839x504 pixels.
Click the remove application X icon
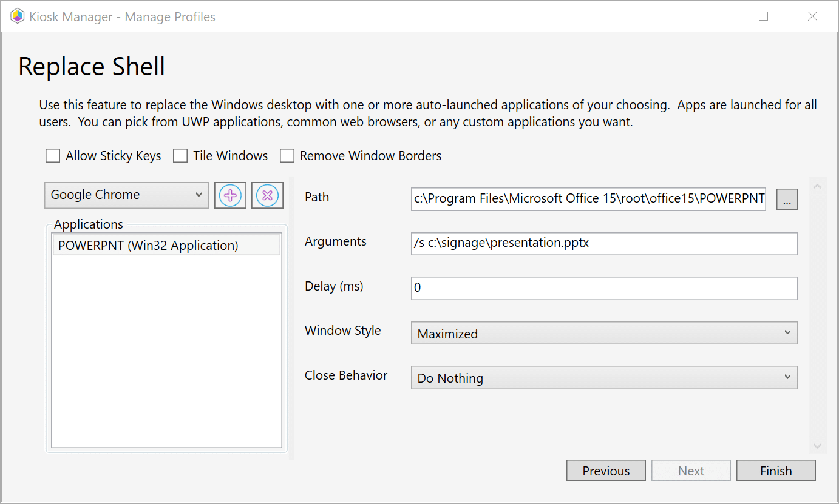267,195
